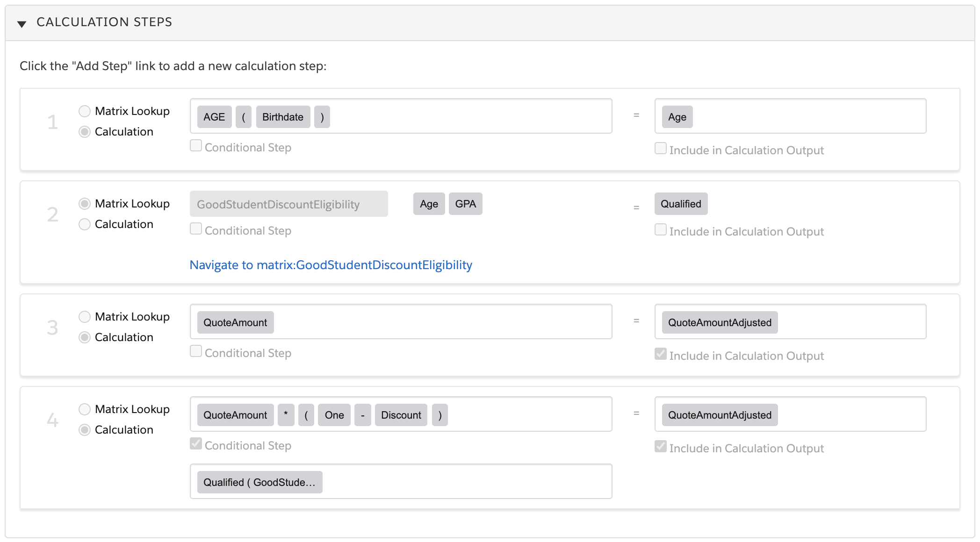This screenshot has width=980, height=542.
Task: Click the Age input token in step 2
Action: pyautogui.click(x=429, y=204)
